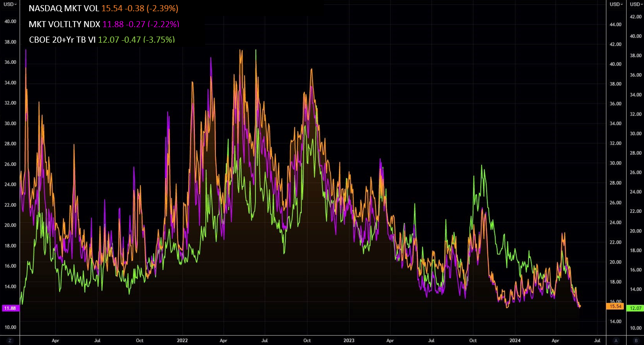Click the B scale button below the chart
This screenshot has height=345, width=644.
pos(636,340)
